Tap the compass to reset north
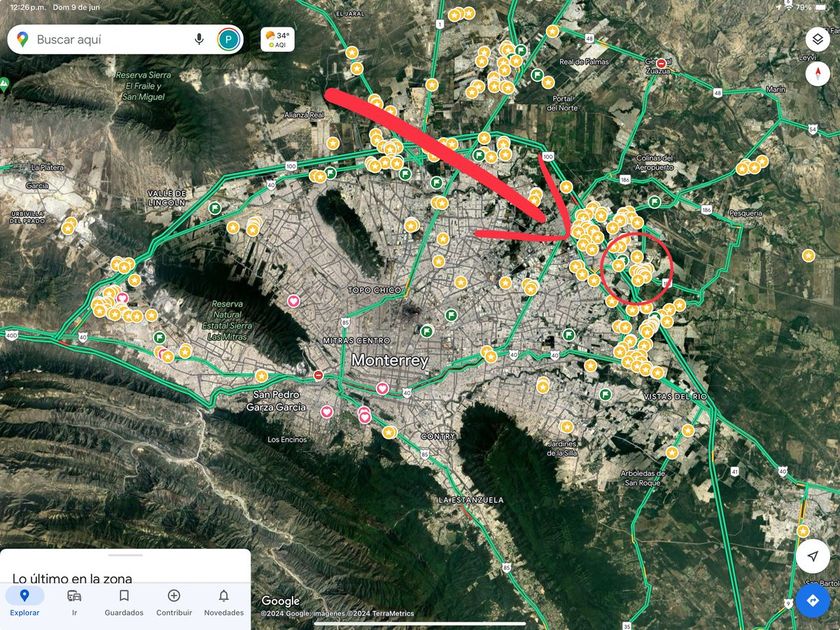The width and height of the screenshot is (840, 630). (818, 73)
